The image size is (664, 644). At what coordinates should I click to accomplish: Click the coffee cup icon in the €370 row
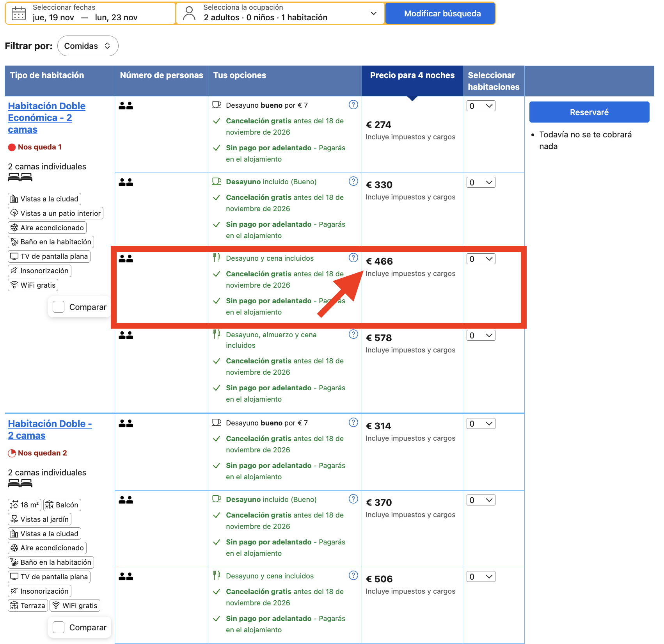[217, 499]
